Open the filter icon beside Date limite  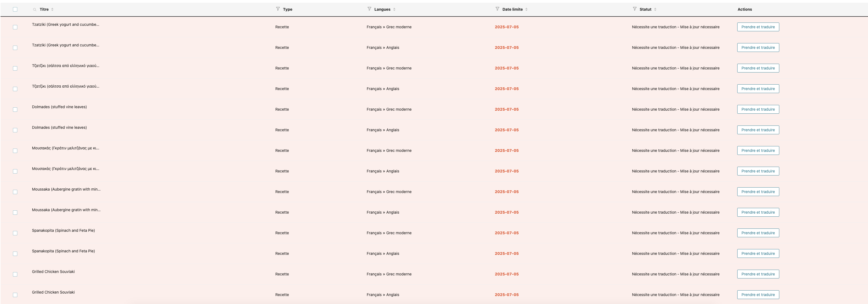(497, 9)
